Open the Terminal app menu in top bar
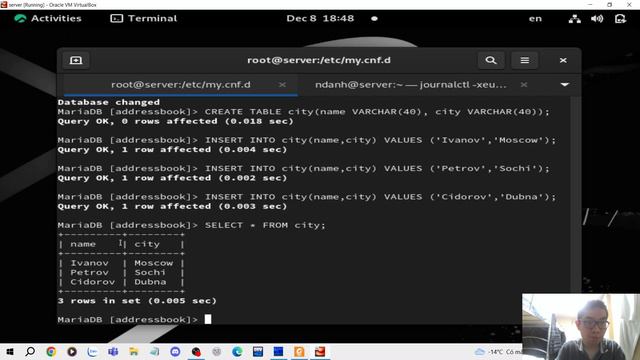The width and height of the screenshot is (640, 360). coord(144,18)
